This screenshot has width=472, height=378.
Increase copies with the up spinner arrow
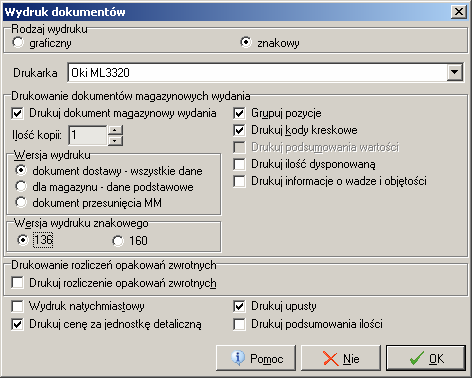point(115,130)
